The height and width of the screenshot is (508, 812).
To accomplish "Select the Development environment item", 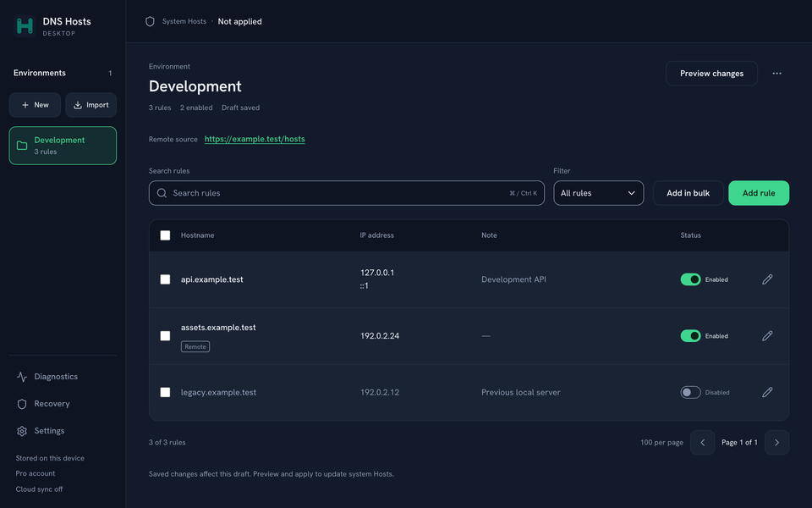I will pos(63,146).
